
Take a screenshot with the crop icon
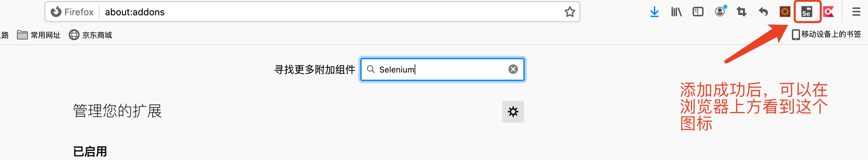pyautogui.click(x=742, y=12)
